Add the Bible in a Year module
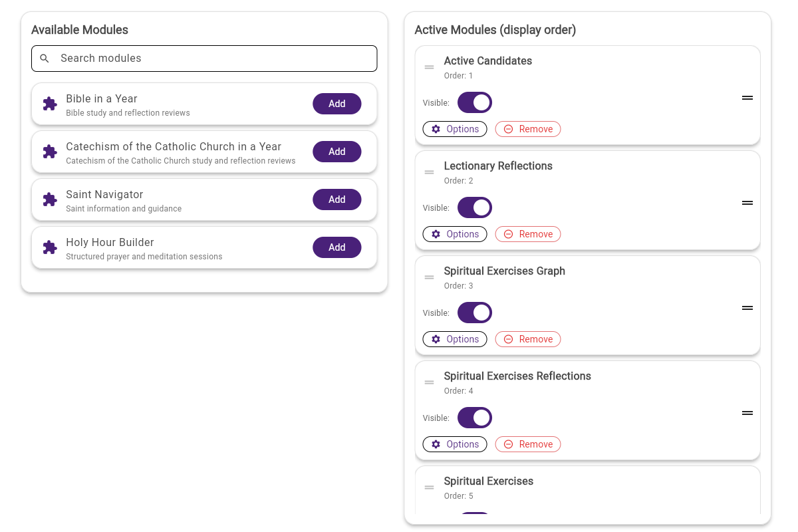Screen dimensions: 798x532 [x=336, y=104]
